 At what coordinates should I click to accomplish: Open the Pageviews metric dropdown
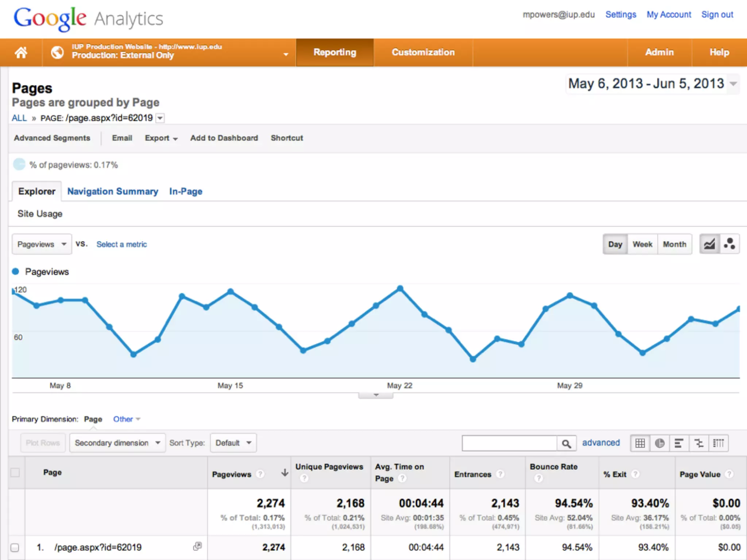pos(42,244)
